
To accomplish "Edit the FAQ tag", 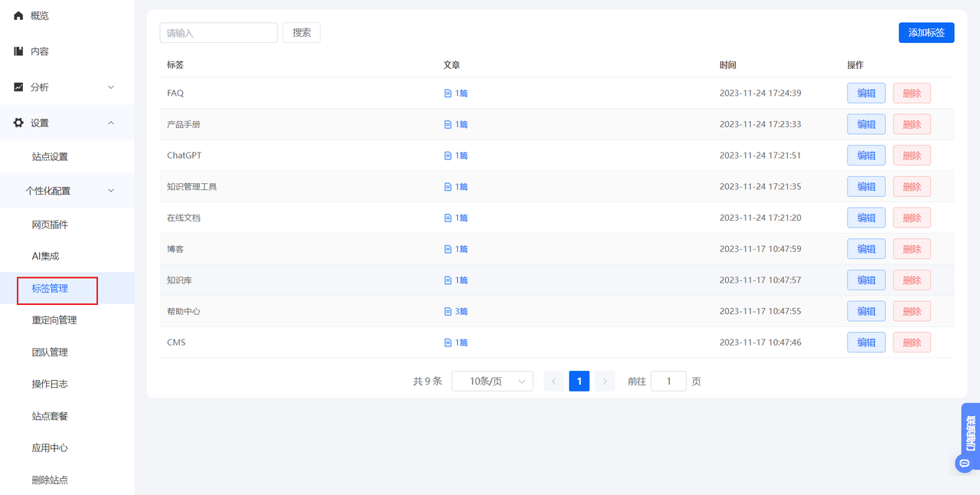I will [867, 93].
